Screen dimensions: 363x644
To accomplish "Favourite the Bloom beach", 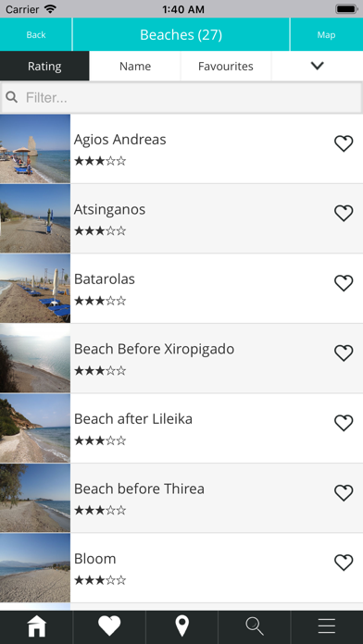I will click(x=344, y=563).
